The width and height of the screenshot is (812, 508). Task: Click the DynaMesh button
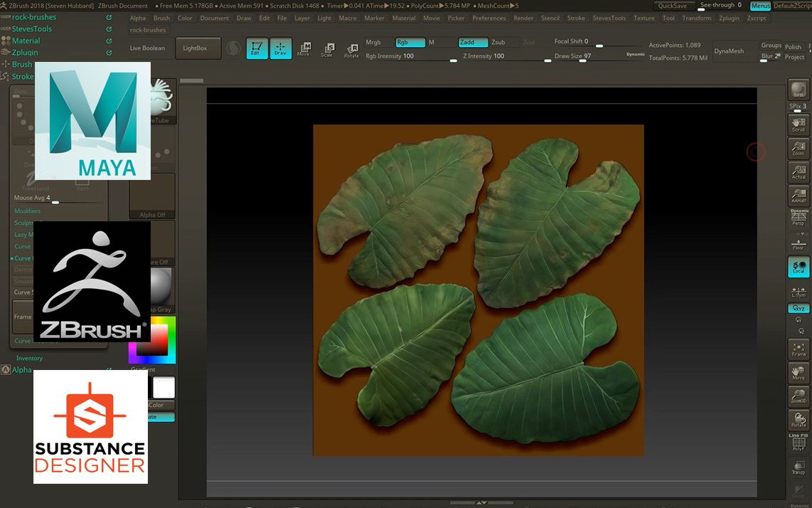729,51
